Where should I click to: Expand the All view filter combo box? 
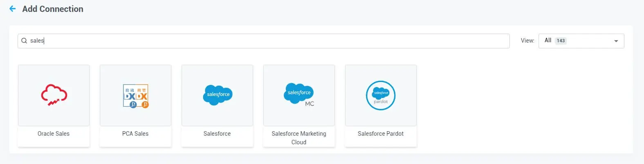[581, 41]
